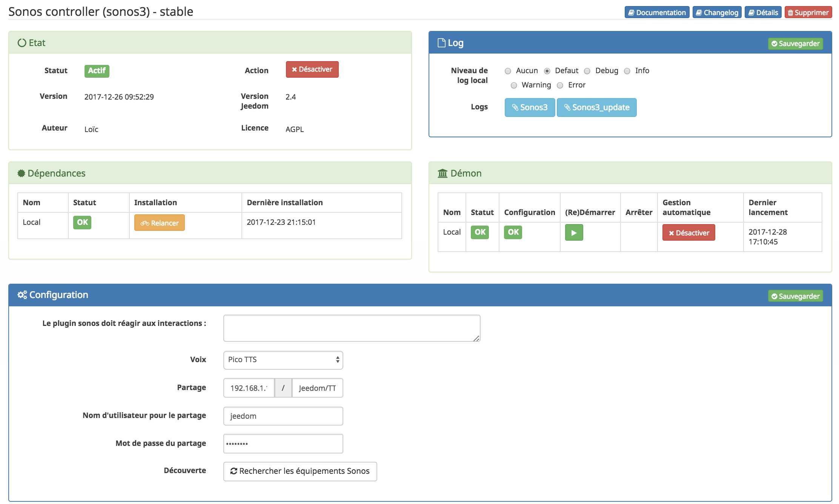
Task: Click the page title Sonos controller (sonos3) - stable
Action: pos(101,12)
